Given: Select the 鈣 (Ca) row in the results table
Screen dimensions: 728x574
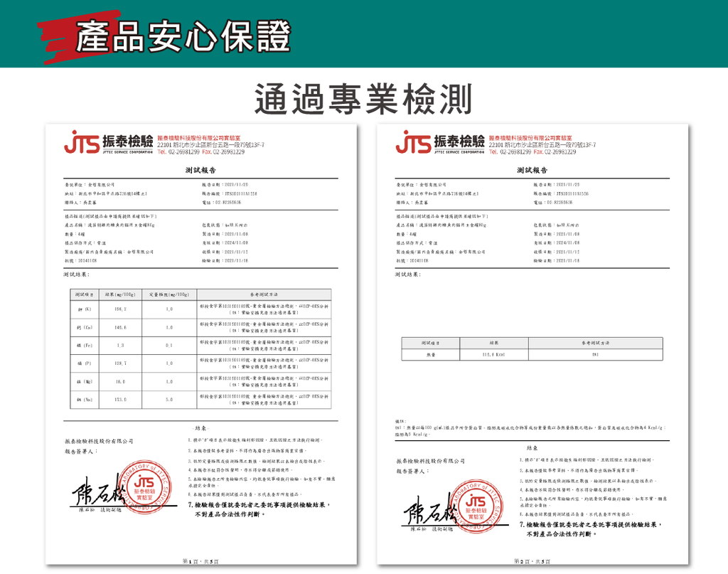Looking at the screenshot, I should [x=199, y=329].
